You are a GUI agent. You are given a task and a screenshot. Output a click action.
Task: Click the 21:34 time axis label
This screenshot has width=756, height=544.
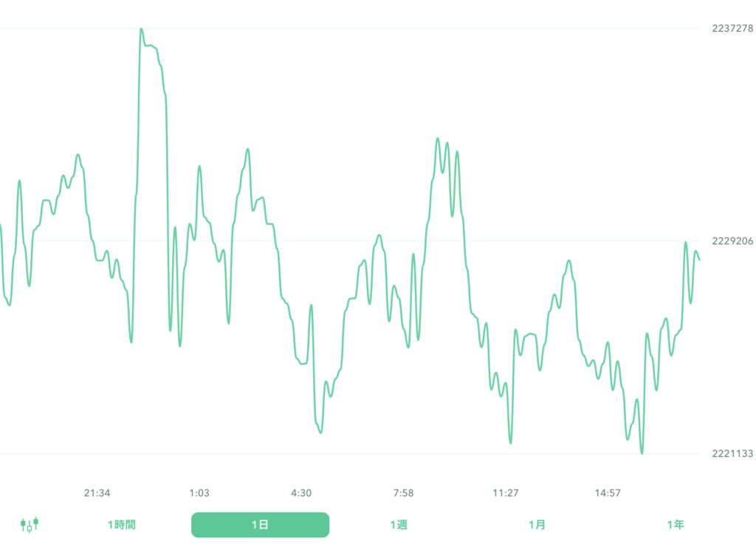(97, 493)
